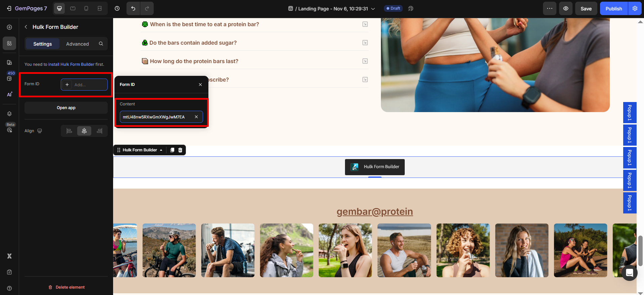
Task: Align element to the left
Action: tap(69, 131)
